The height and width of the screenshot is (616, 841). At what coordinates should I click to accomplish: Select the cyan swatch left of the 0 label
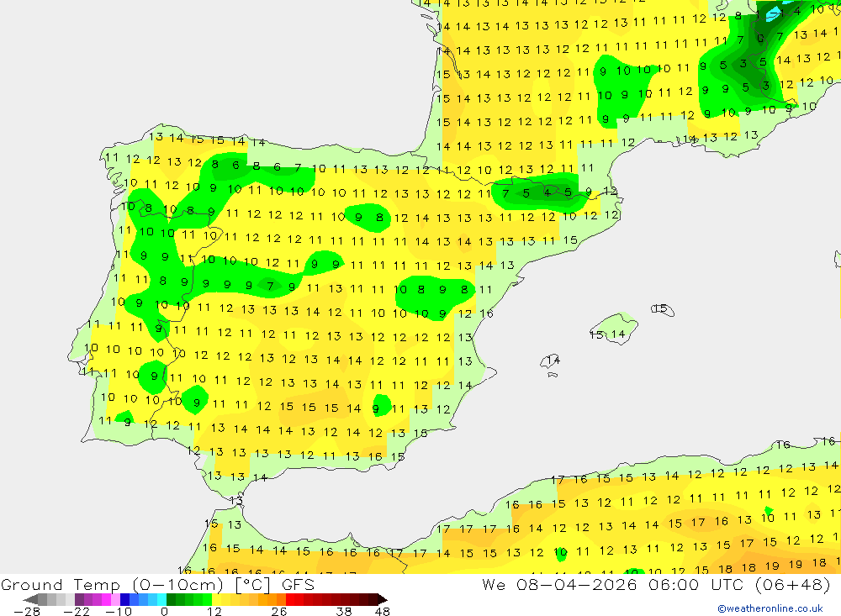pyautogui.click(x=161, y=599)
